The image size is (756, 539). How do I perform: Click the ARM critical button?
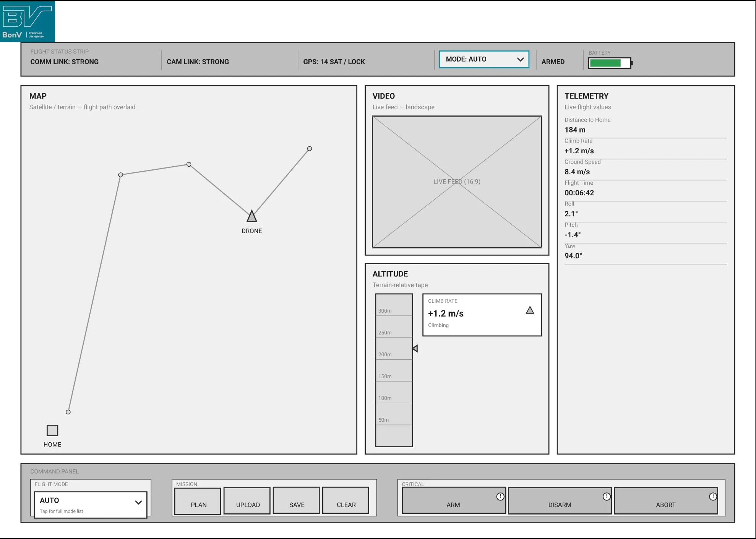pos(454,500)
